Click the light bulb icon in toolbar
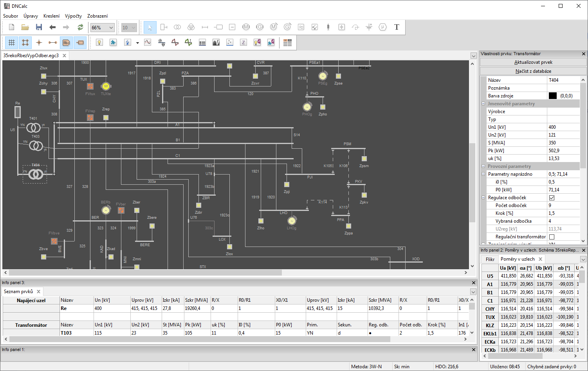Screen dimensions: 588x371 (x=99, y=43)
